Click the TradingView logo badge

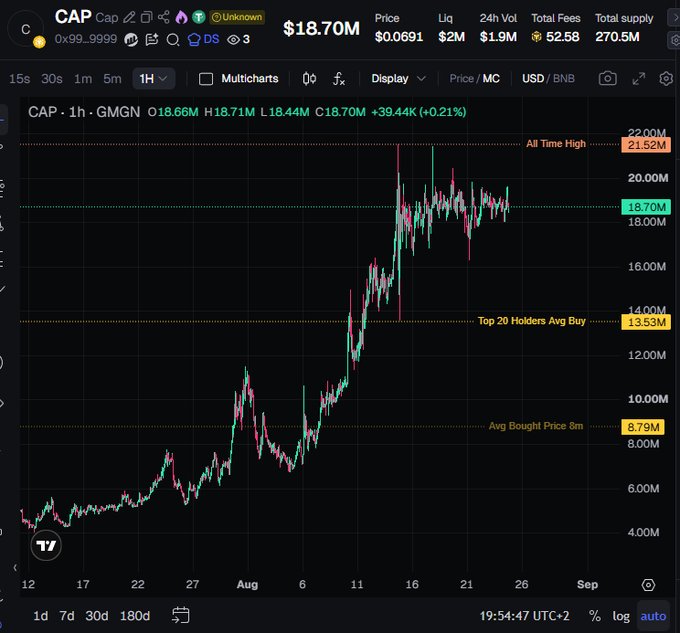(46, 545)
